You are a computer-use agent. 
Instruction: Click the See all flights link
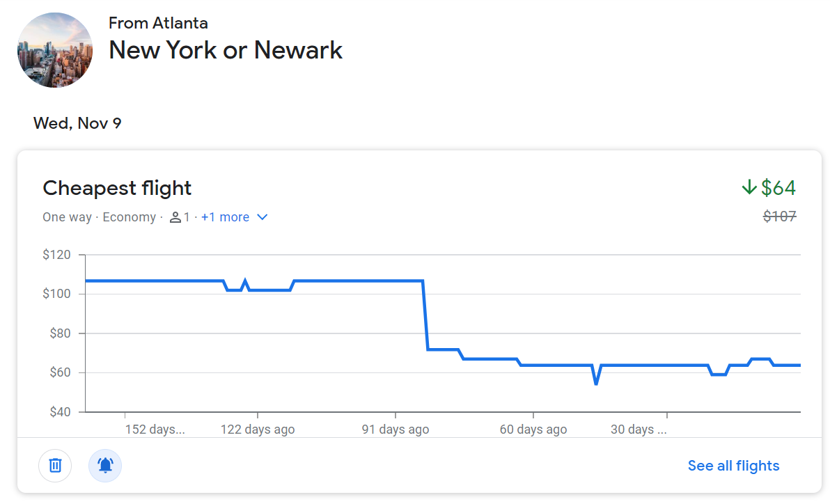[x=733, y=465]
